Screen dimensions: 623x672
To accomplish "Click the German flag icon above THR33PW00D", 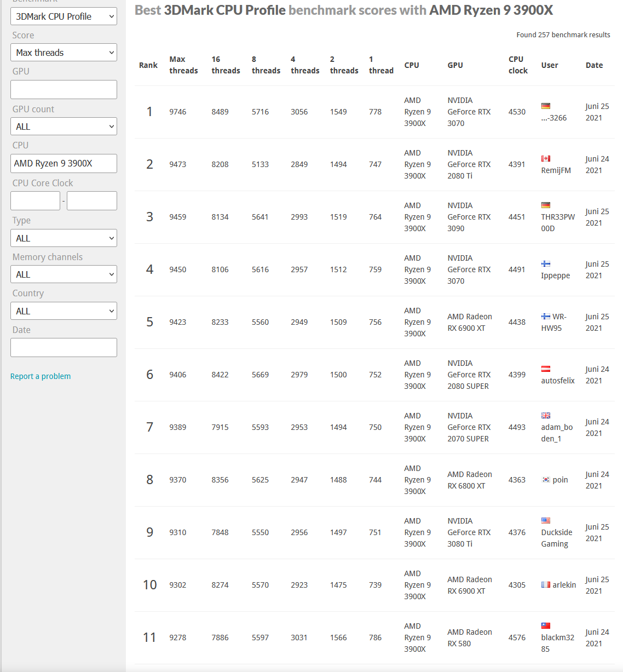I will [x=545, y=205].
